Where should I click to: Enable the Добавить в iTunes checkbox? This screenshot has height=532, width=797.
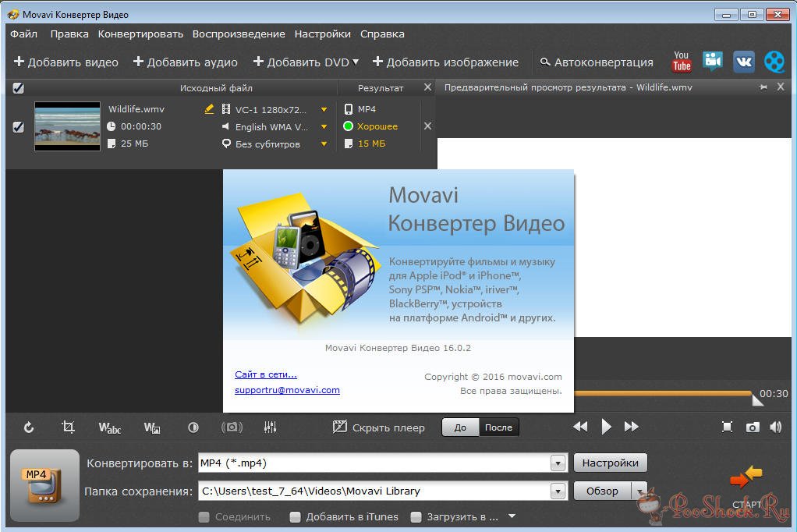point(295,516)
